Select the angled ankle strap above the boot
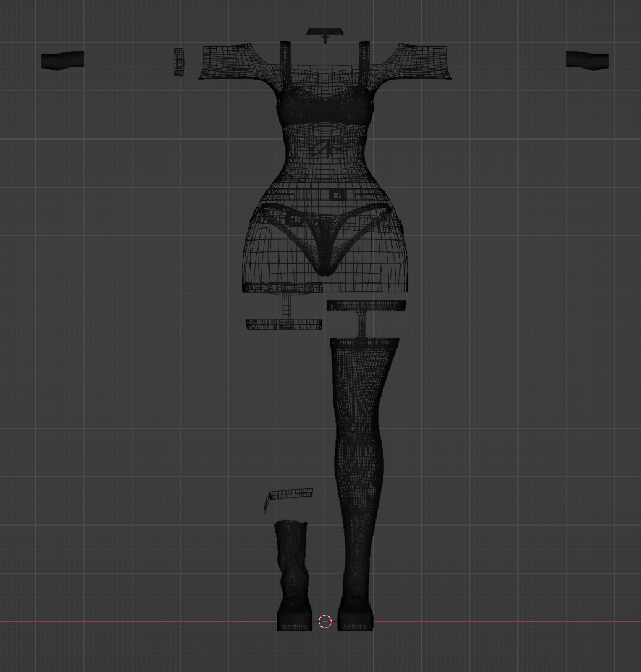This screenshot has width=641, height=672. point(290,495)
